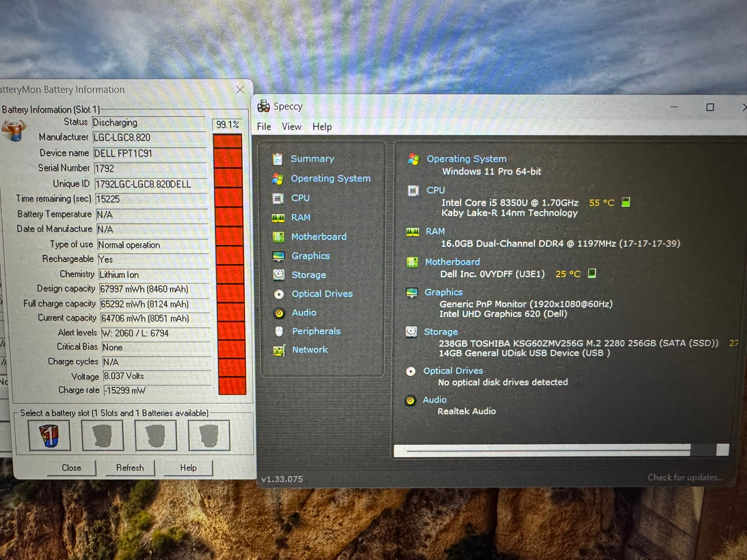Click the Windows 11 Pro 64-bit text

tap(492, 171)
